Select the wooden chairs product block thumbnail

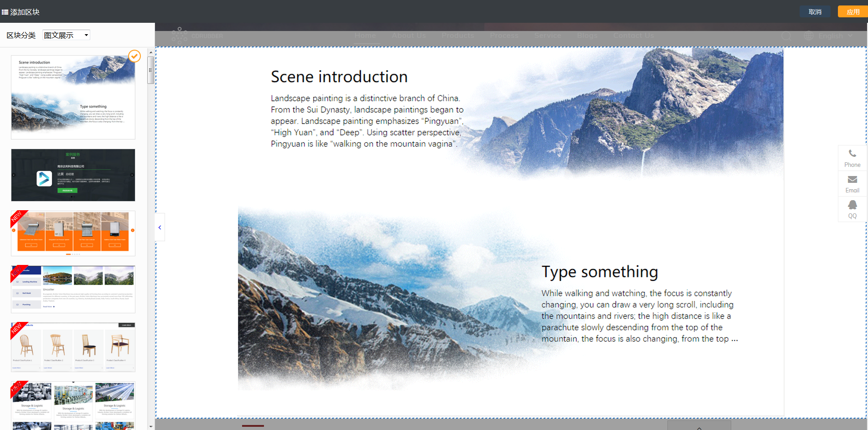tap(73, 347)
